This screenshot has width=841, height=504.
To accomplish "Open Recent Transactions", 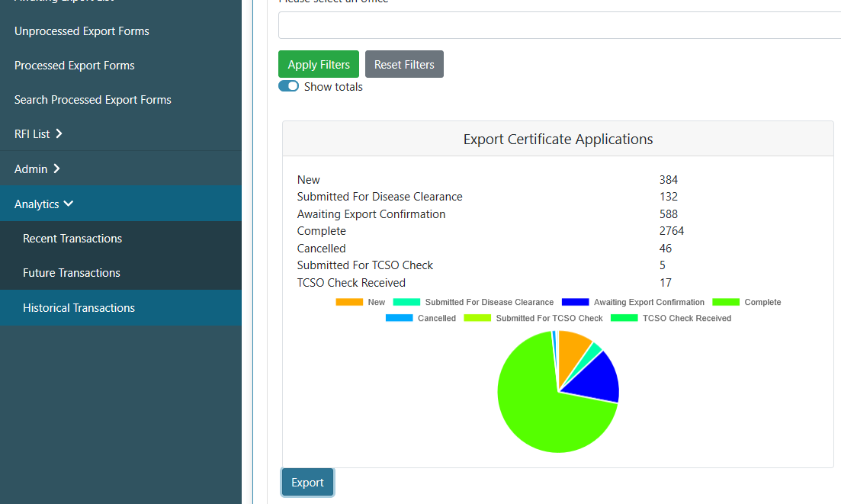I will pos(72,239).
